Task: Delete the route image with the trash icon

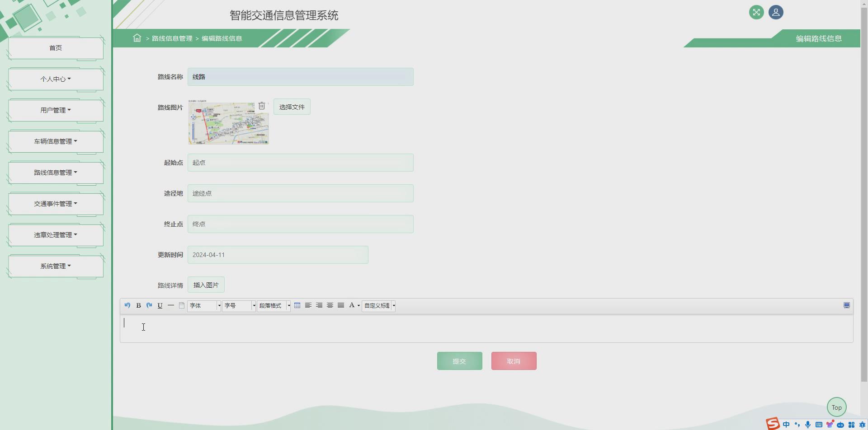Action: pyautogui.click(x=262, y=106)
